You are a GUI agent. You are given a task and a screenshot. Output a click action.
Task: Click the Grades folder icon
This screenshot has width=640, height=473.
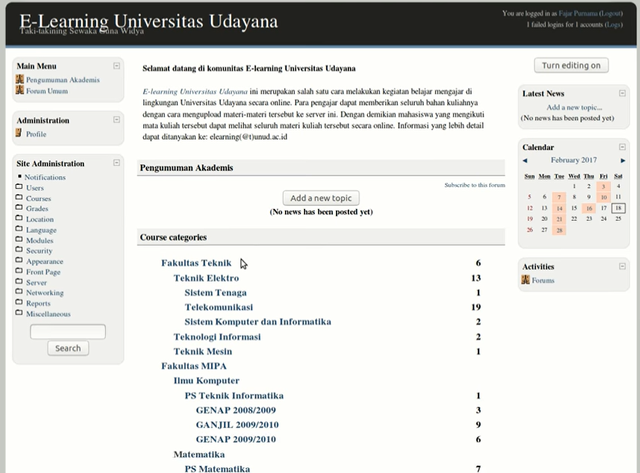[19, 208]
